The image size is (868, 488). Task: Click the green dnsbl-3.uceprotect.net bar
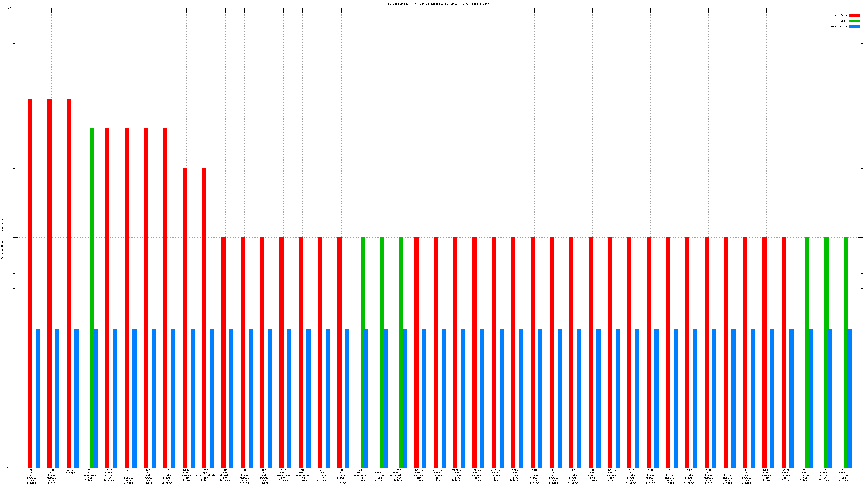[401, 350]
